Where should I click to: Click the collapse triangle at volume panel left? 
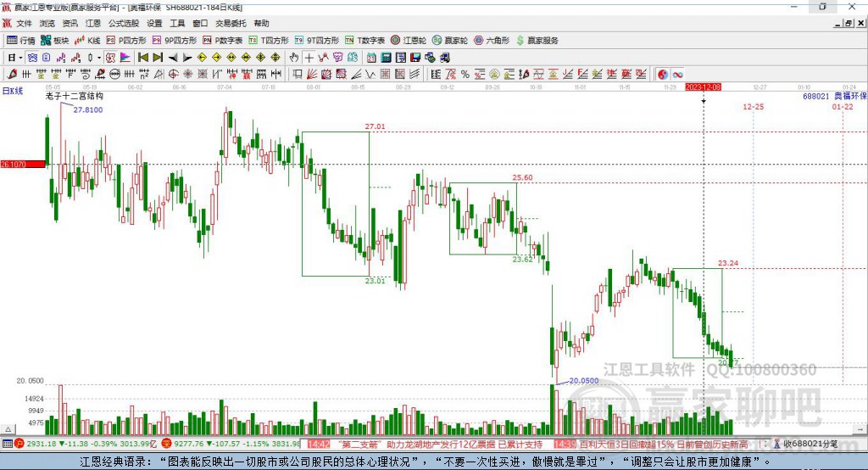8,429
